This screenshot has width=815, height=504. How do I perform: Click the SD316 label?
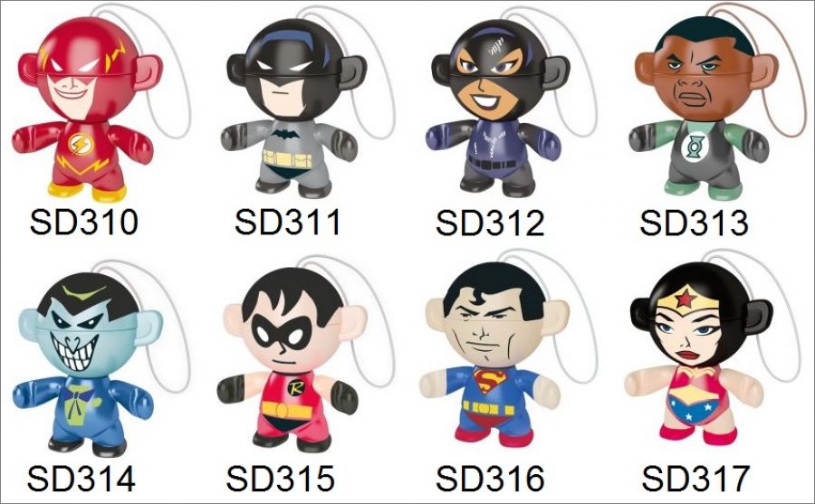pos(490,478)
